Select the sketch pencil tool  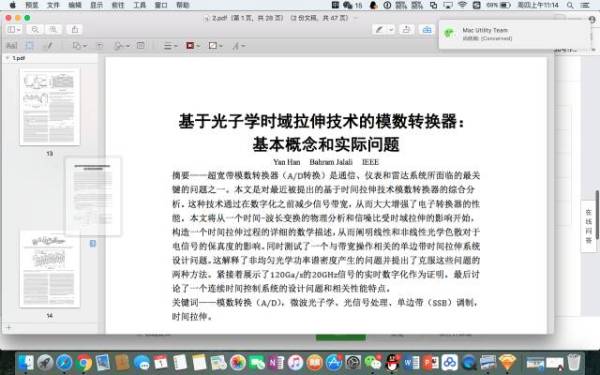(48, 46)
